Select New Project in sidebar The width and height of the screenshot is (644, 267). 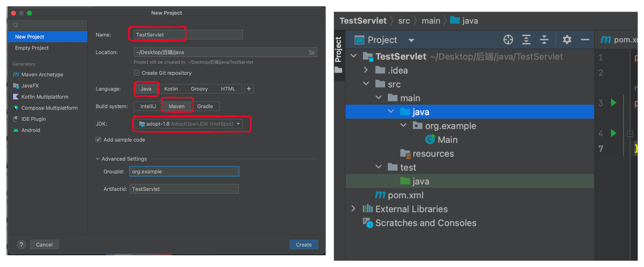48,37
